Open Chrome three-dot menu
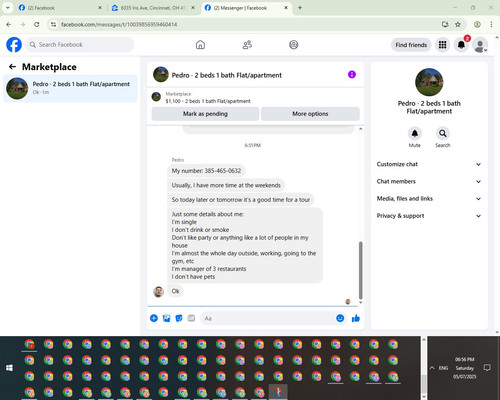 [491, 24]
